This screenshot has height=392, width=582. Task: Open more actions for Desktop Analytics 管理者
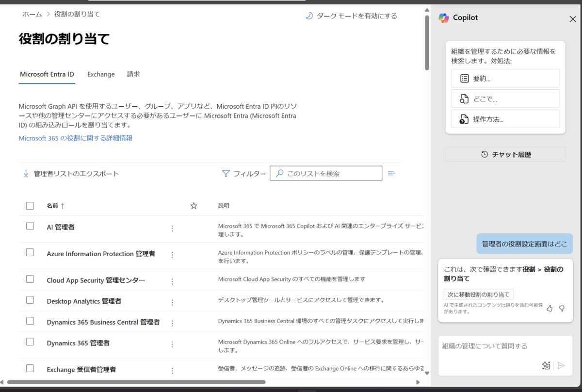pos(172,302)
